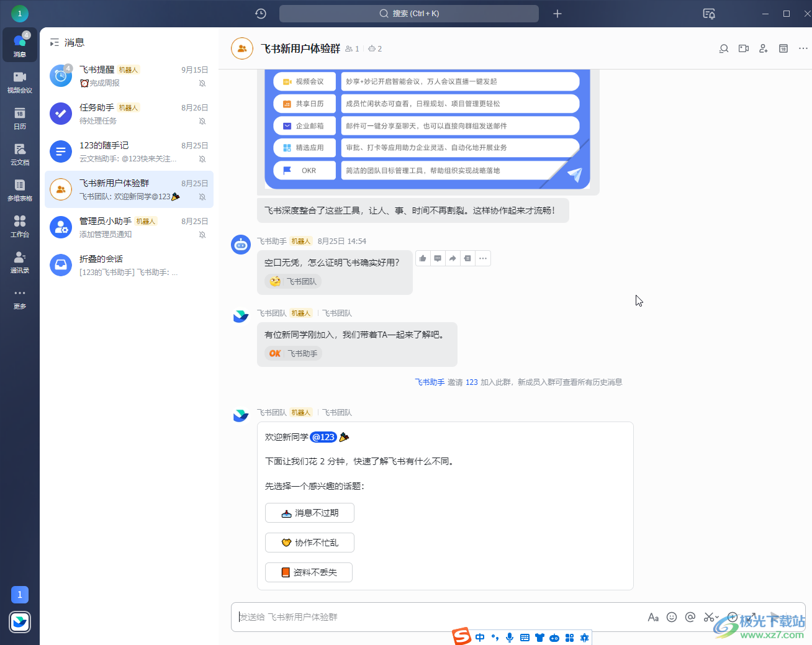This screenshot has height=645, width=812.
Task: Click the 123 user link in the invite notice
Action: 472,382
